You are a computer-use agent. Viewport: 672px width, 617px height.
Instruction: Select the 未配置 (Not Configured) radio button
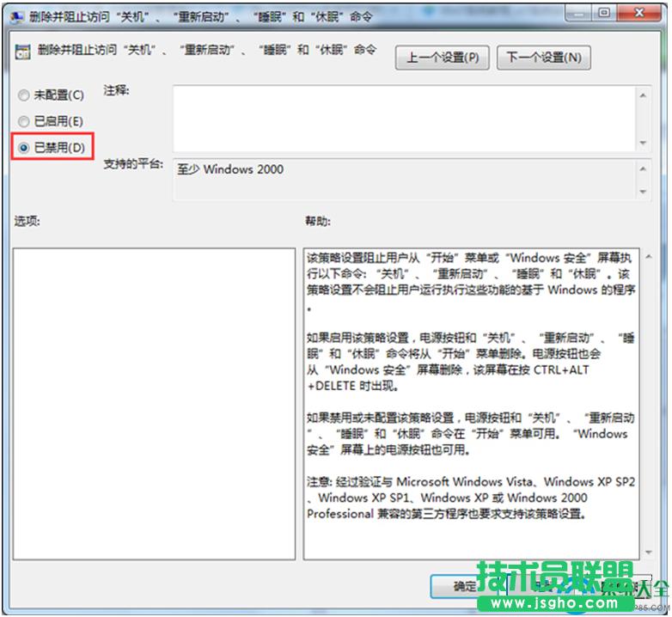coord(24,95)
